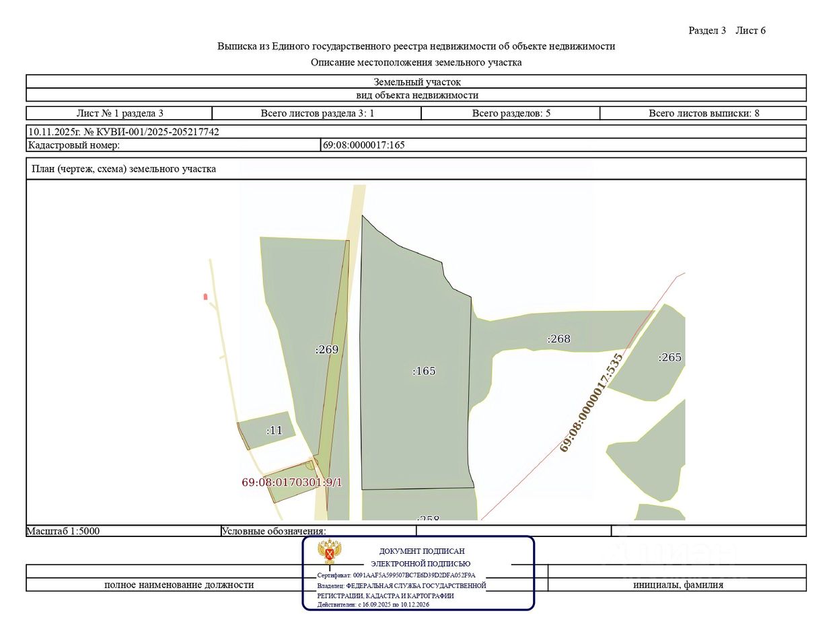Click the 'Всего листов раздела 3: 1' cell

[317, 113]
